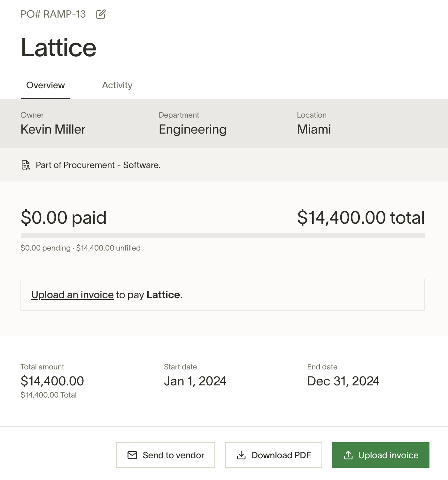
Task: Click the Location field label
Action: point(312,115)
